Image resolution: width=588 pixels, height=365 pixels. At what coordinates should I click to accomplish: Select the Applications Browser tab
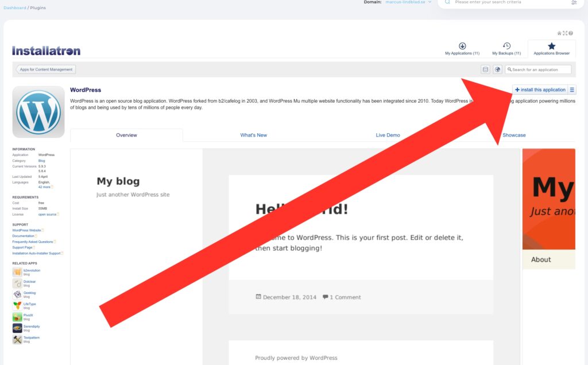[551, 49]
